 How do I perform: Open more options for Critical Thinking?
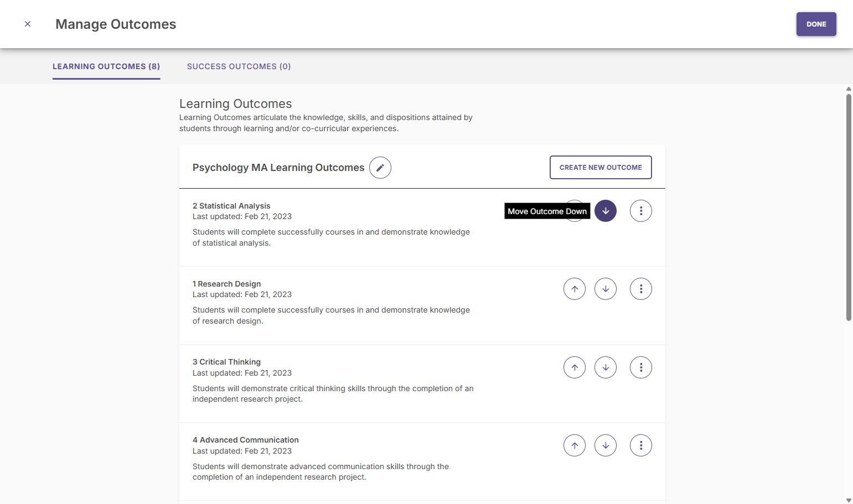641,367
